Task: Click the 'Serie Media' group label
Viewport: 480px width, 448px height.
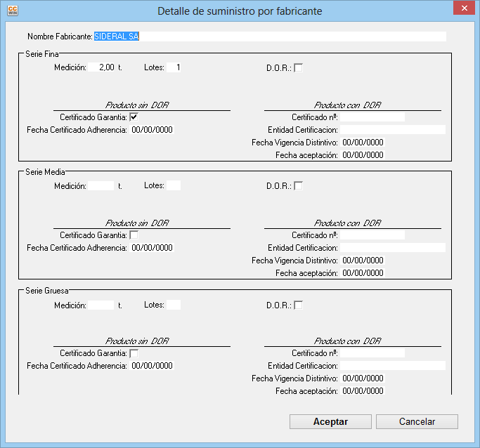Action: pyautogui.click(x=45, y=172)
